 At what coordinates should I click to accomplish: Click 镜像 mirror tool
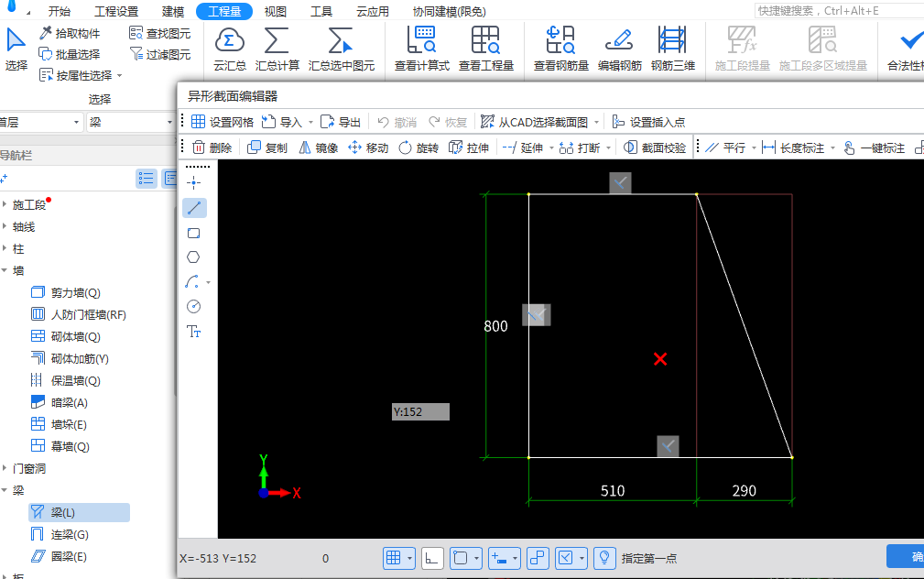click(318, 147)
